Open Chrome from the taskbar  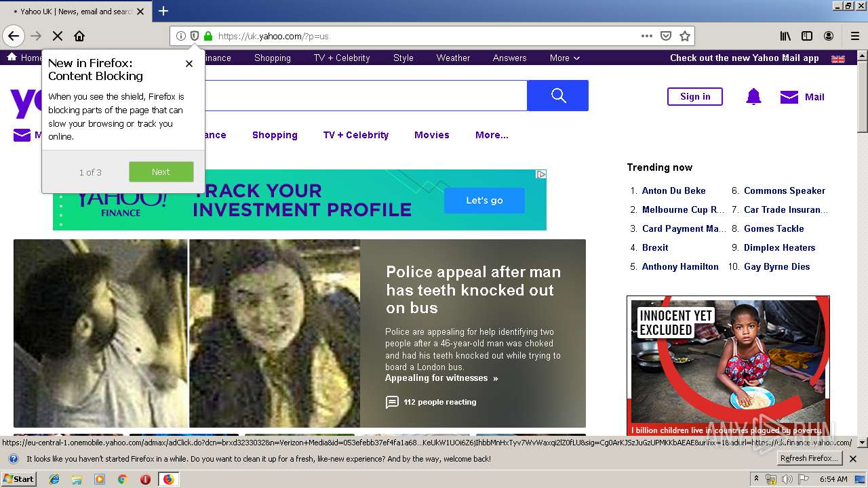point(122,479)
